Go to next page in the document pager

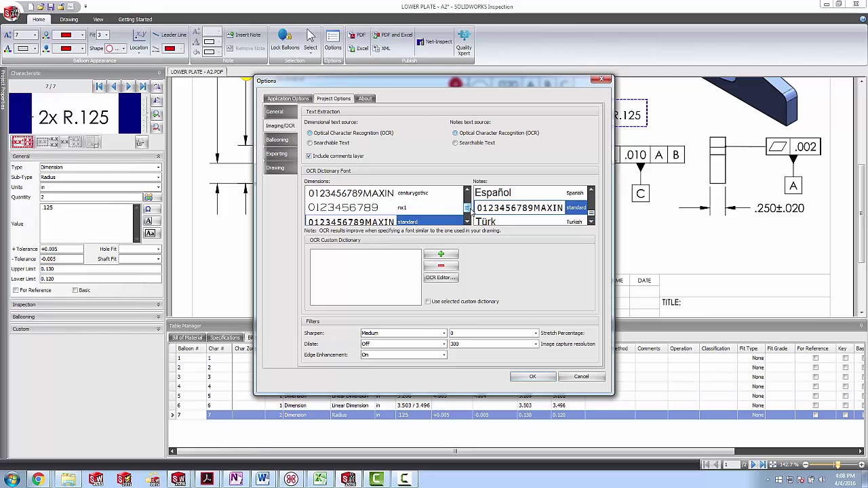pyautogui.click(x=753, y=464)
